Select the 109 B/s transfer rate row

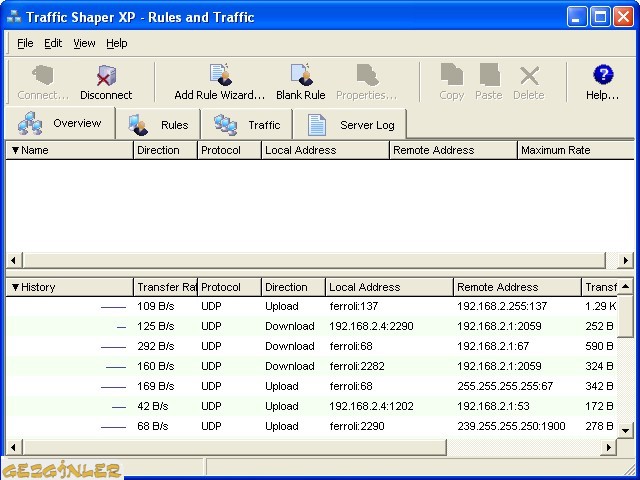[x=311, y=307]
